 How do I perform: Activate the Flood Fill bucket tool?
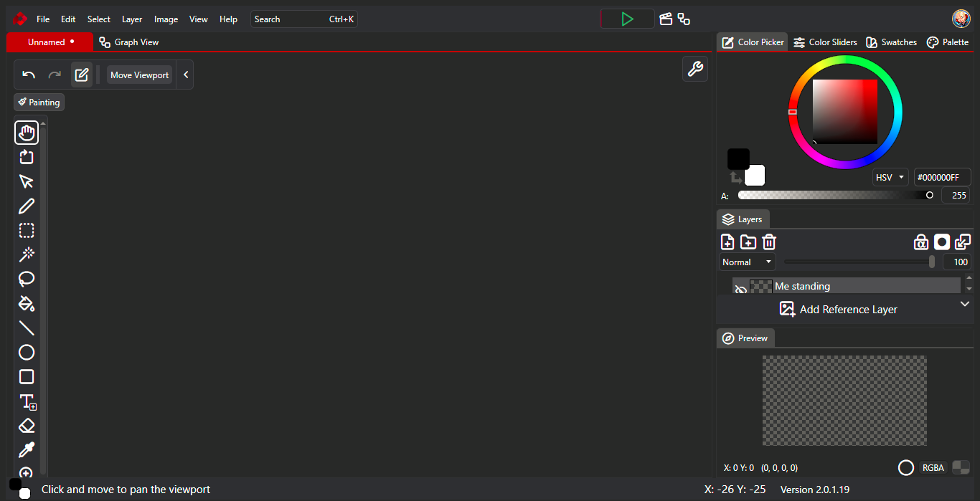tap(27, 303)
